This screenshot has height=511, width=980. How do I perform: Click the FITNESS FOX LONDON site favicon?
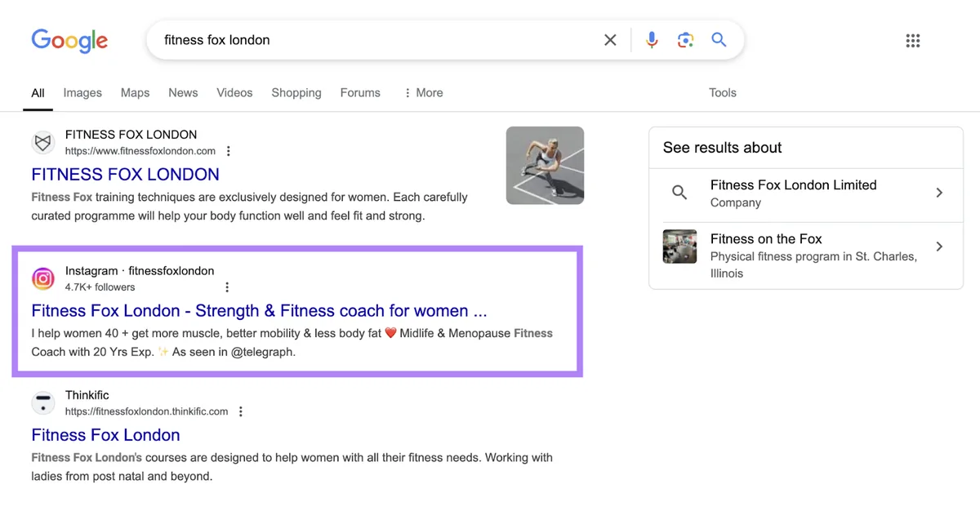tap(43, 143)
